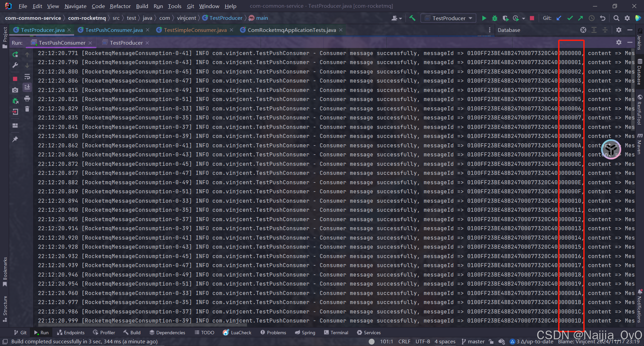Open Run panel settings gear
Image resolution: width=644 pixels, height=346 pixels.
tap(619, 42)
